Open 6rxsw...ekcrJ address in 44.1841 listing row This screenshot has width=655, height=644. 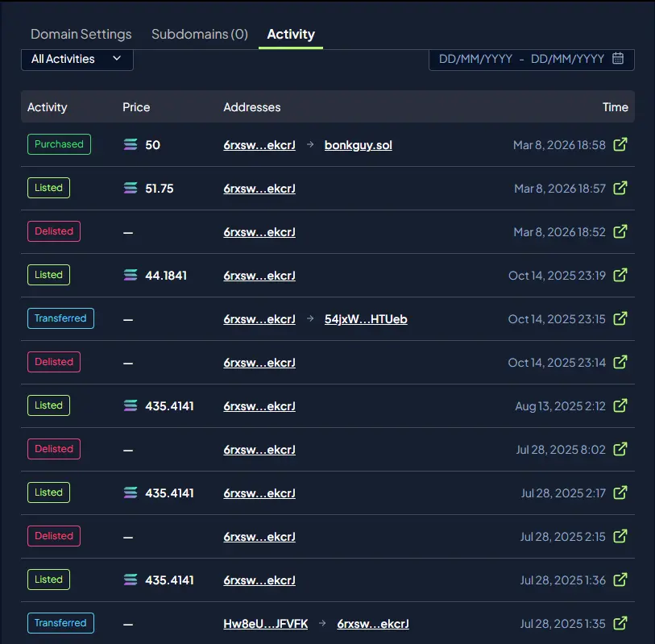click(x=259, y=276)
